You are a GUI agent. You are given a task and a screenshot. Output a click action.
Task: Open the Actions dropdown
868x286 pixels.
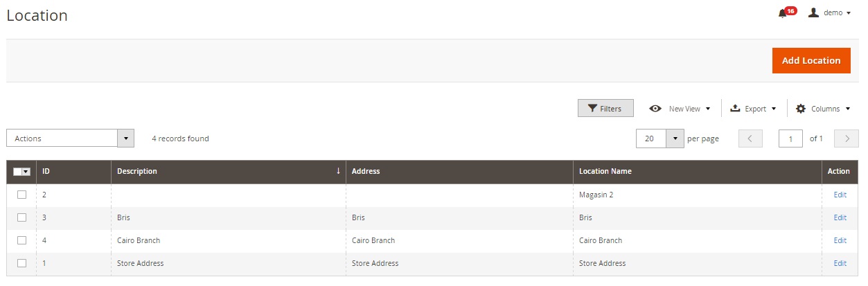(70, 138)
